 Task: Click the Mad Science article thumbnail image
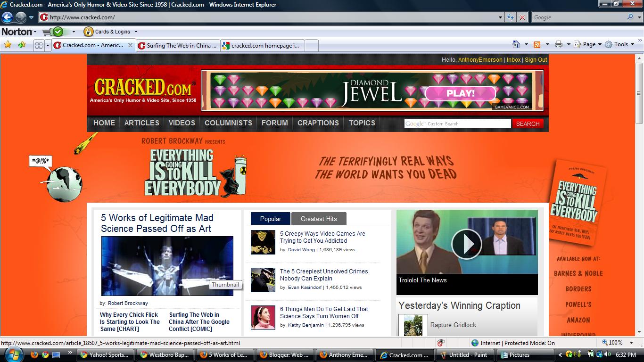click(167, 266)
